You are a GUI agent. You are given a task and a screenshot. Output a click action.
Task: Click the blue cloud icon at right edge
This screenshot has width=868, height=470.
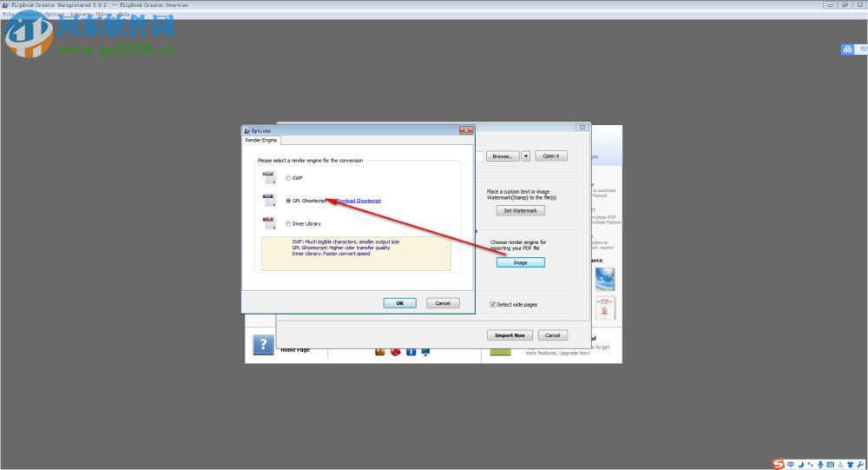point(847,50)
